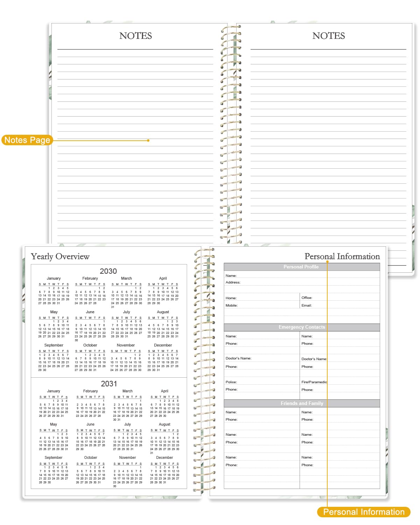This screenshot has height=525, width=420.
Task: Click the left Doctor's Name field
Action: [262, 358]
